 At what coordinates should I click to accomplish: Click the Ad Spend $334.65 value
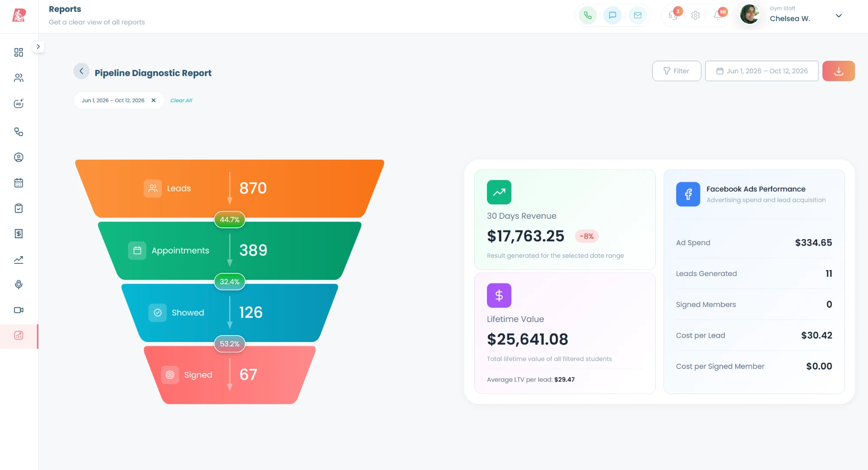(x=813, y=243)
